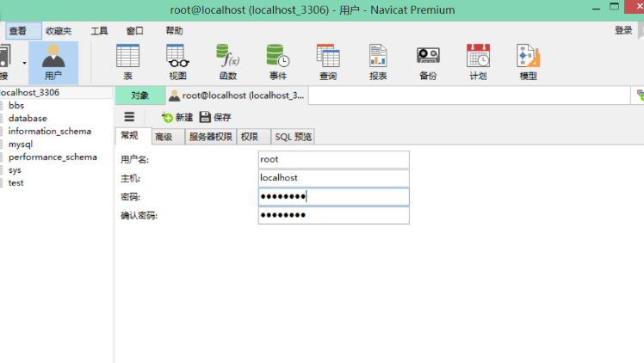Switch to the 高级 tab

point(168,137)
